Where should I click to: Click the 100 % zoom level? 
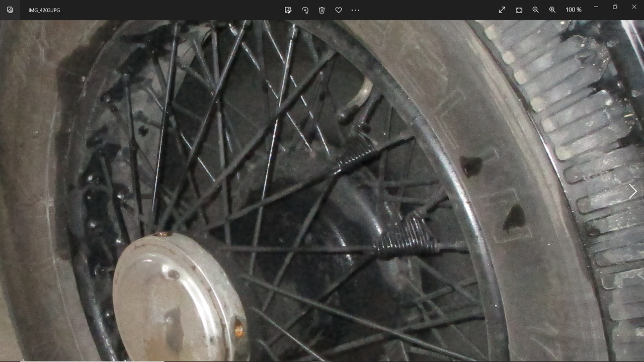click(x=574, y=10)
